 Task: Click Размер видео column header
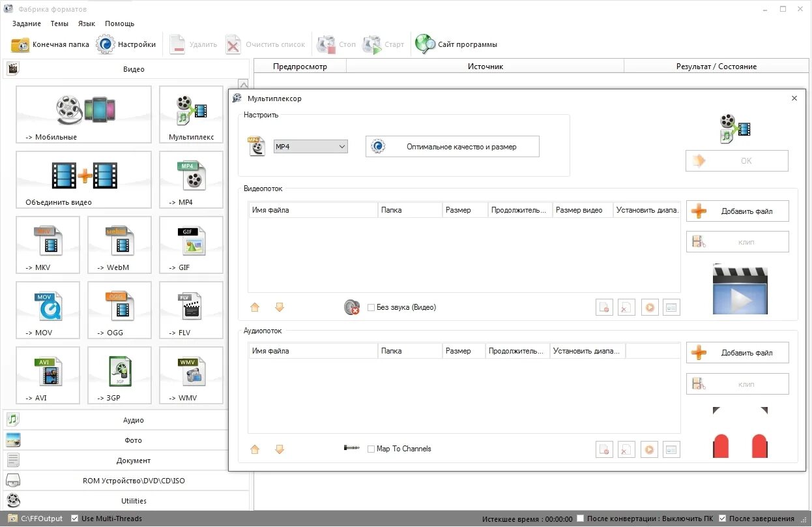click(x=583, y=210)
